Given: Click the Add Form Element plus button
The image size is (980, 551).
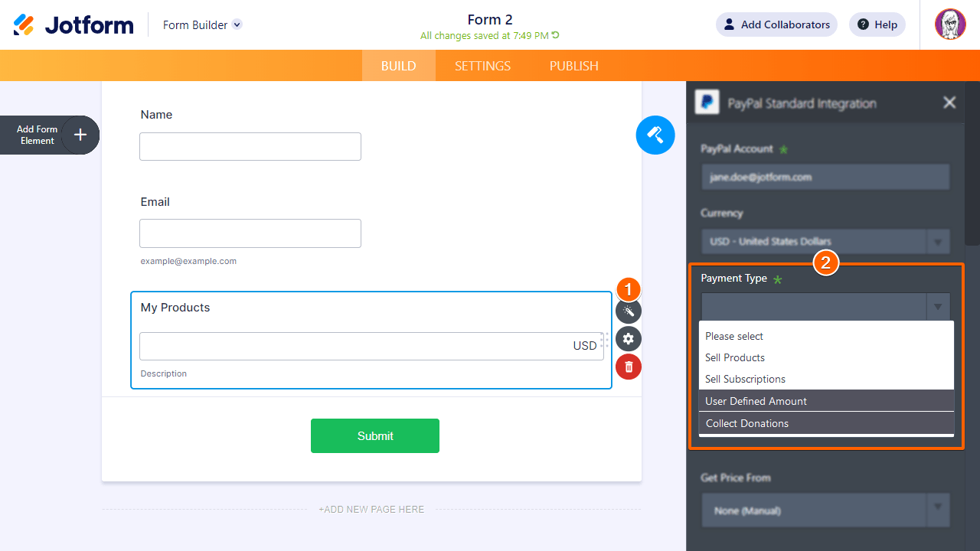Looking at the screenshot, I should point(80,135).
